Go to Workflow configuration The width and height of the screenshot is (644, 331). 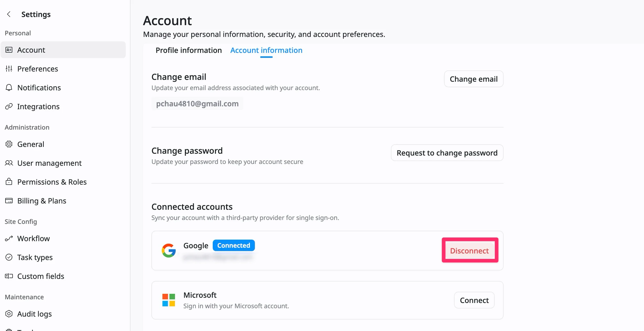pos(63,238)
